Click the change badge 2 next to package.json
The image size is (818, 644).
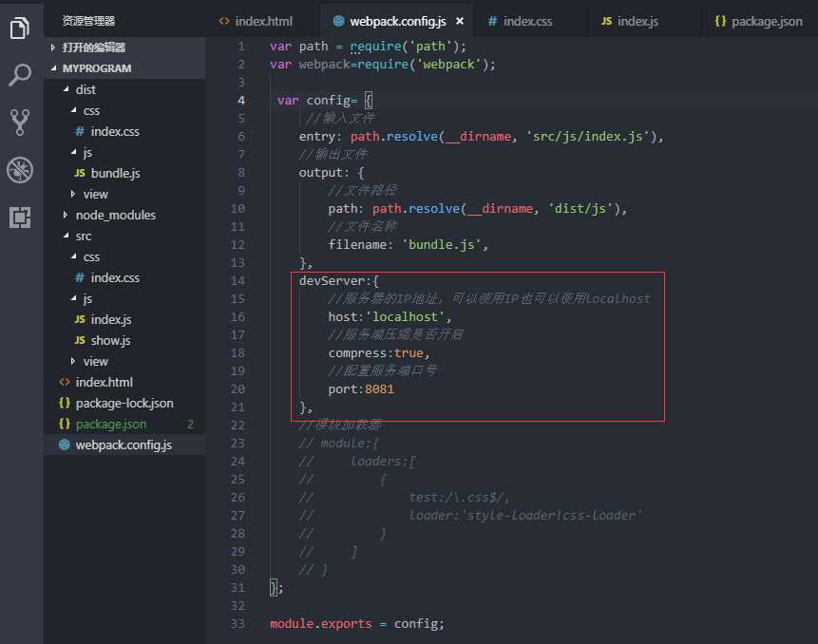[190, 424]
